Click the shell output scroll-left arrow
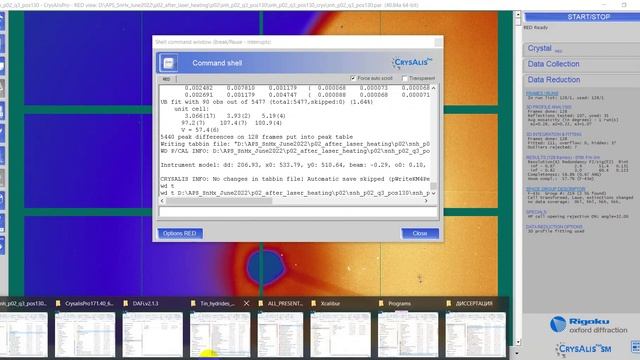 tap(162, 201)
